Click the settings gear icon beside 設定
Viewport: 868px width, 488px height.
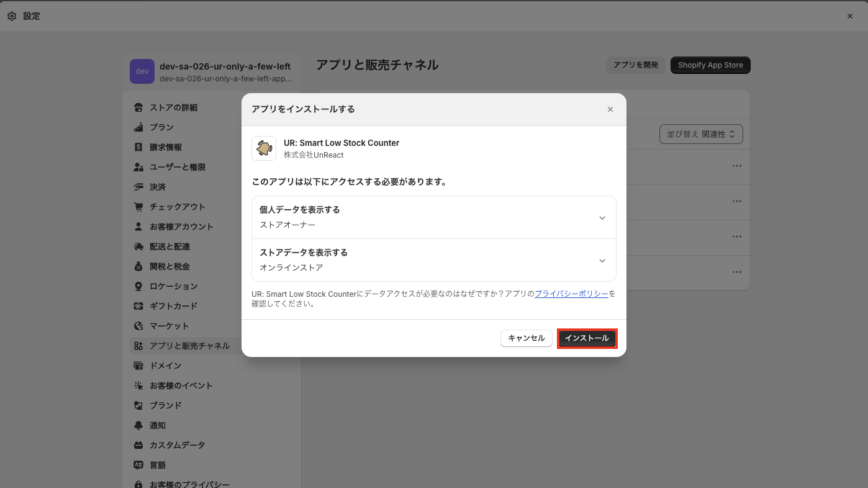(x=12, y=16)
